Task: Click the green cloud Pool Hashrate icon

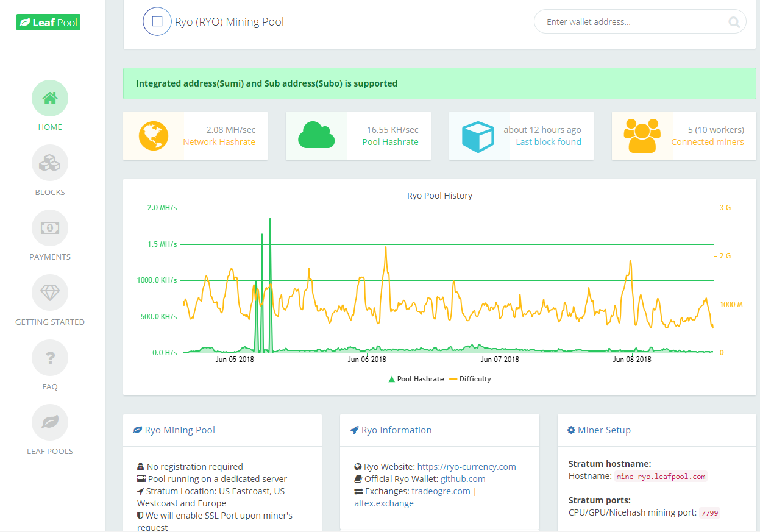Action: 316,135
